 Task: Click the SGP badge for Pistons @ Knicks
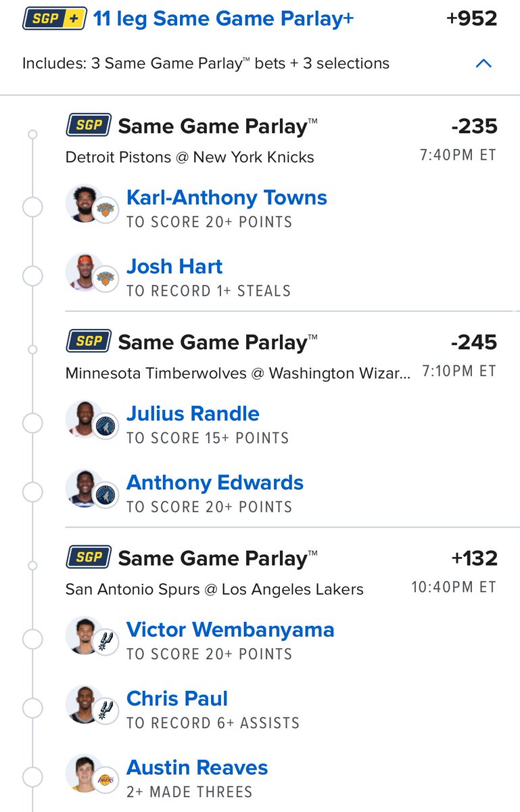(x=89, y=125)
